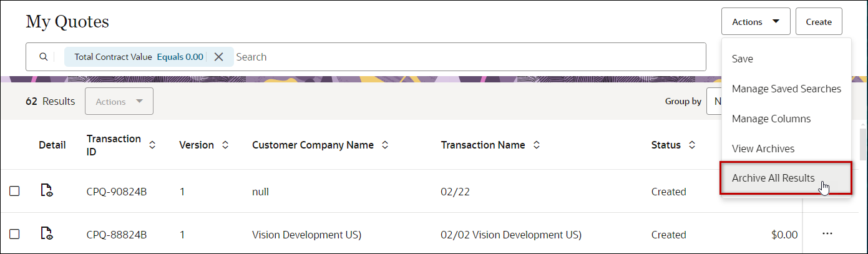The width and height of the screenshot is (868, 254).
Task: Select Manage Saved Searches menu item
Action: [x=786, y=89]
